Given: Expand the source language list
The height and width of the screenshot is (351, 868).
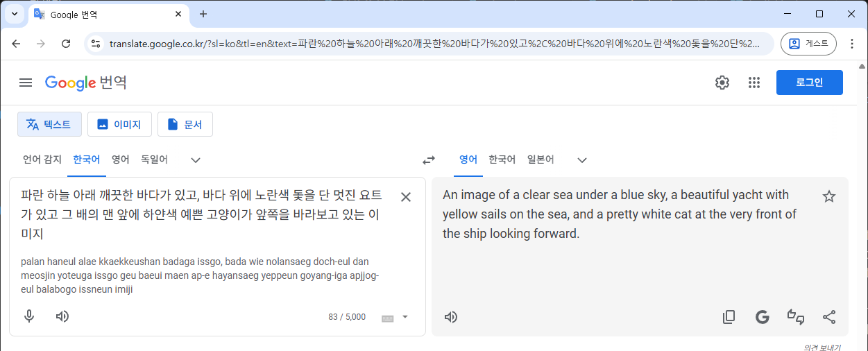Looking at the screenshot, I should tap(196, 160).
